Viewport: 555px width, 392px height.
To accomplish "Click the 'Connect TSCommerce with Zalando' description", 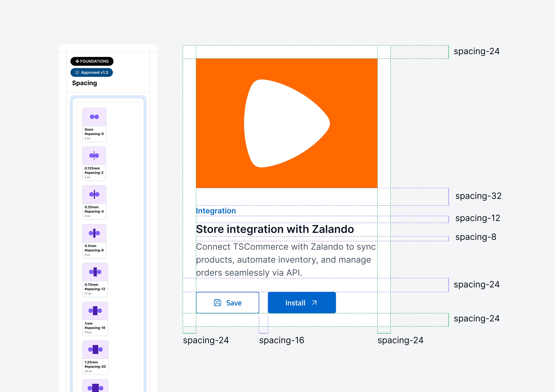I will point(286,260).
